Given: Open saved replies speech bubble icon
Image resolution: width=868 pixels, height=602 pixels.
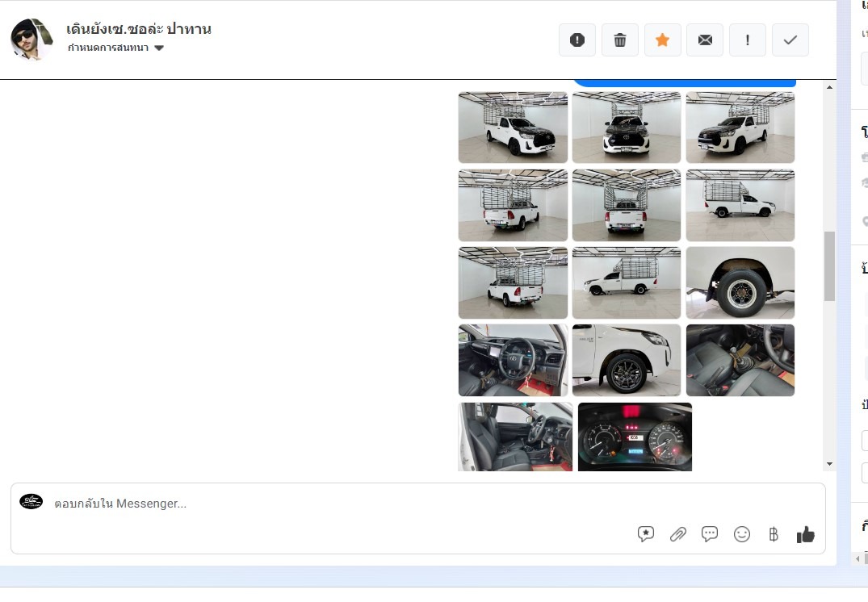Looking at the screenshot, I should [710, 534].
